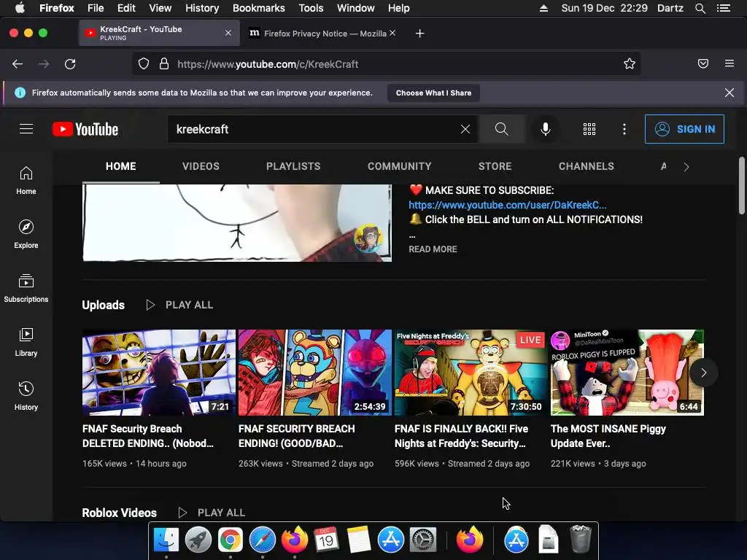Open Firefox application menu
Image resolution: width=747 pixels, height=560 pixels.
(x=729, y=64)
